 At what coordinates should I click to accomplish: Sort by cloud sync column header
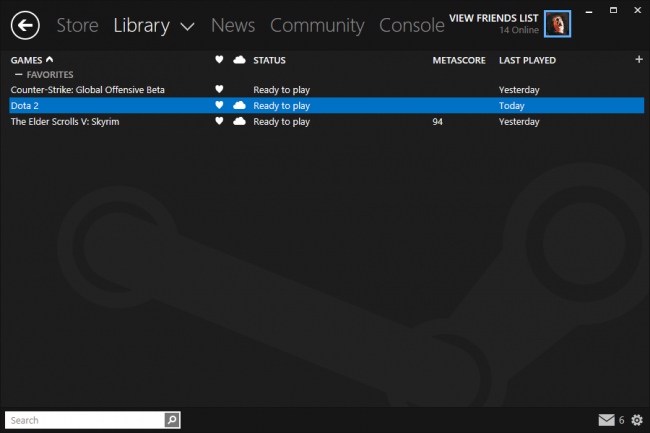(239, 60)
